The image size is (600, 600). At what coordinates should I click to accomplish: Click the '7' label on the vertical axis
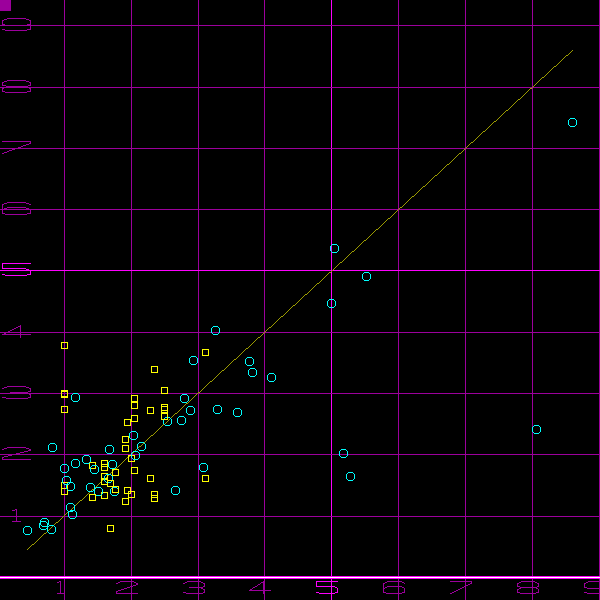(x=15, y=148)
